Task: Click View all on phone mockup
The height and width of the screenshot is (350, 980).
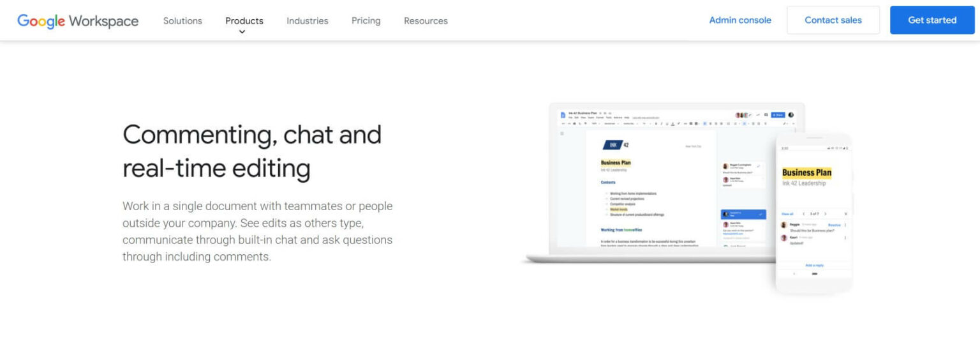Action: tap(787, 213)
